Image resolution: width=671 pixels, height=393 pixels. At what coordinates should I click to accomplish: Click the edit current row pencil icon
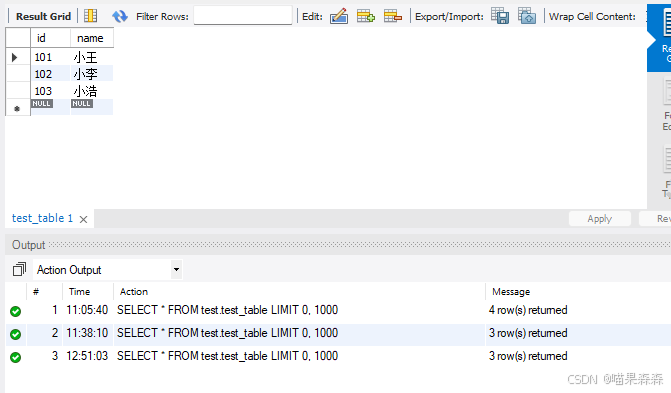pos(338,16)
